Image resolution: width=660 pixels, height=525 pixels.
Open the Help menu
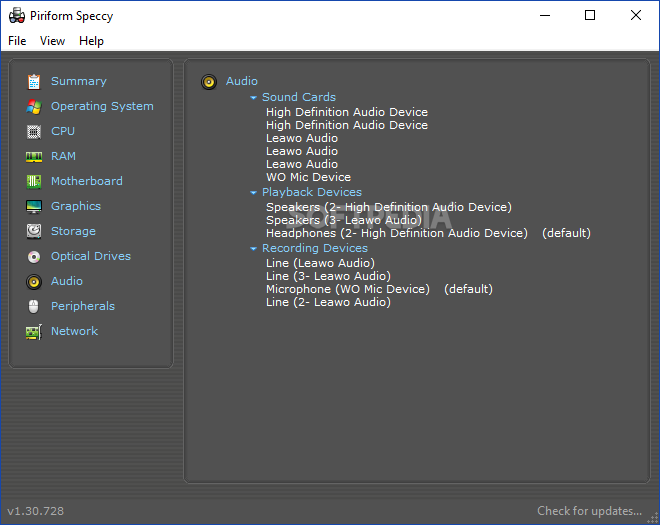point(91,41)
